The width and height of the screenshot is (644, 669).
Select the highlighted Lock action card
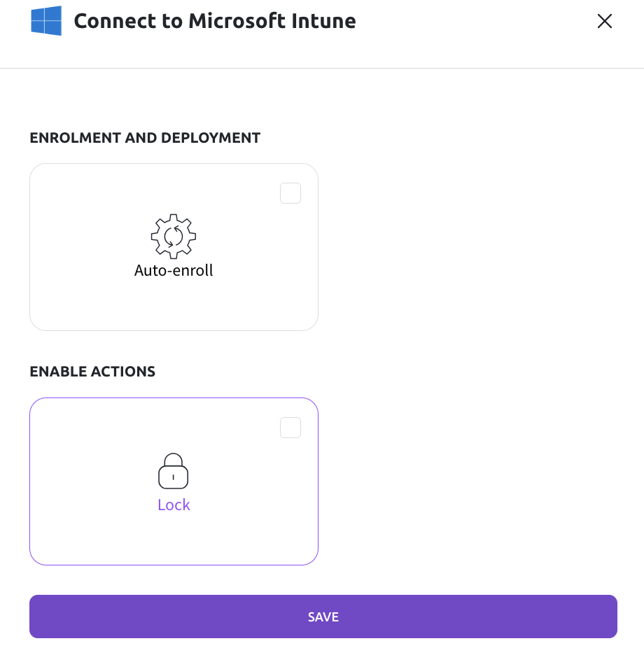coord(174,481)
